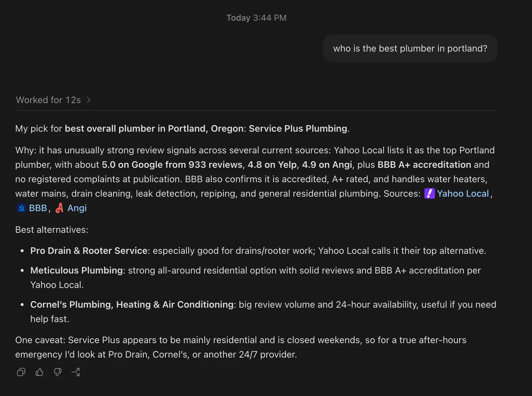Screen dimensions: 532x396
Task: Click the 'Best alternatives:' heading
Action: pyautogui.click(x=52, y=230)
